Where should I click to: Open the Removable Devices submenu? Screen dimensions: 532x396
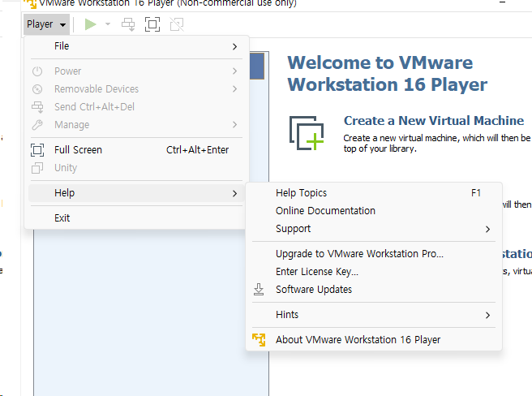point(136,89)
